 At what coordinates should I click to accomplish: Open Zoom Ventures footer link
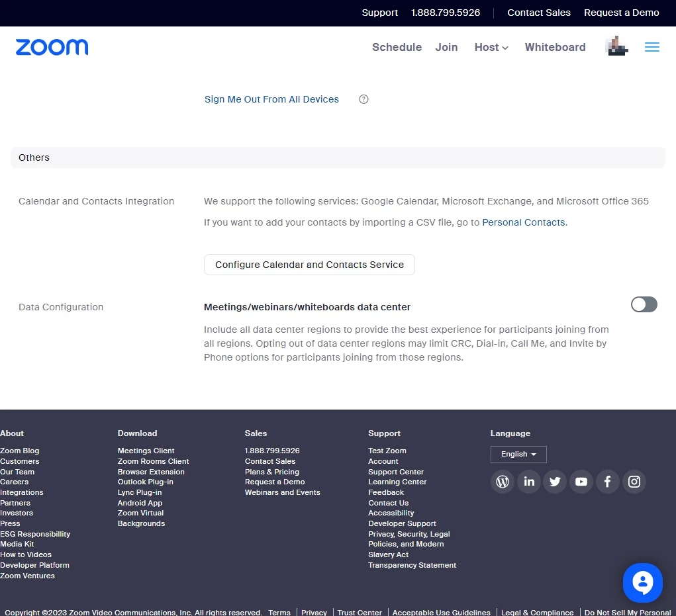tap(27, 576)
